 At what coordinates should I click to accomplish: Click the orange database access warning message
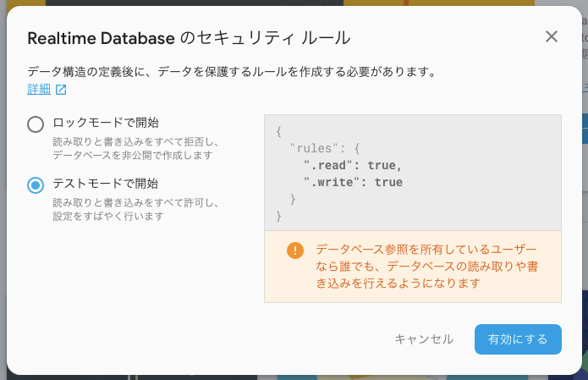[x=427, y=266]
